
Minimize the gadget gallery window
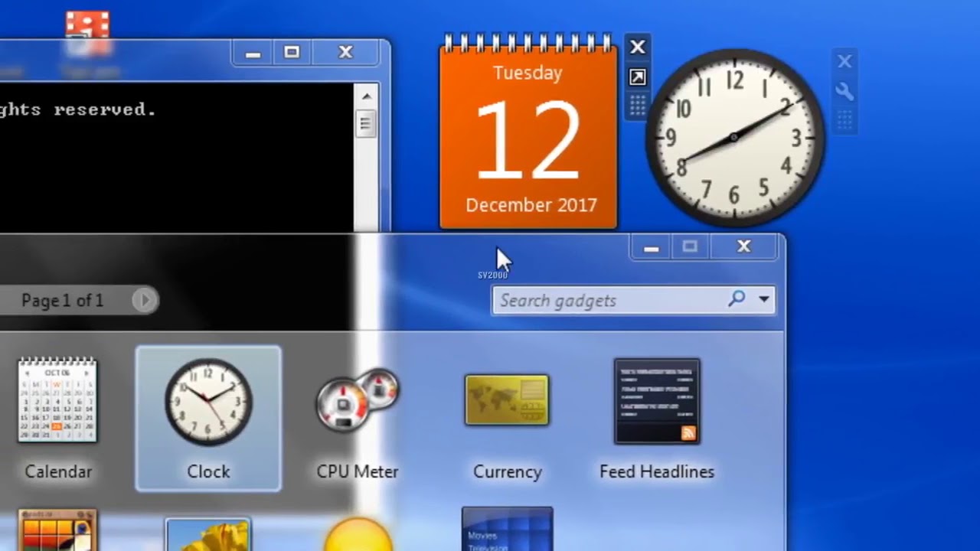coord(652,247)
